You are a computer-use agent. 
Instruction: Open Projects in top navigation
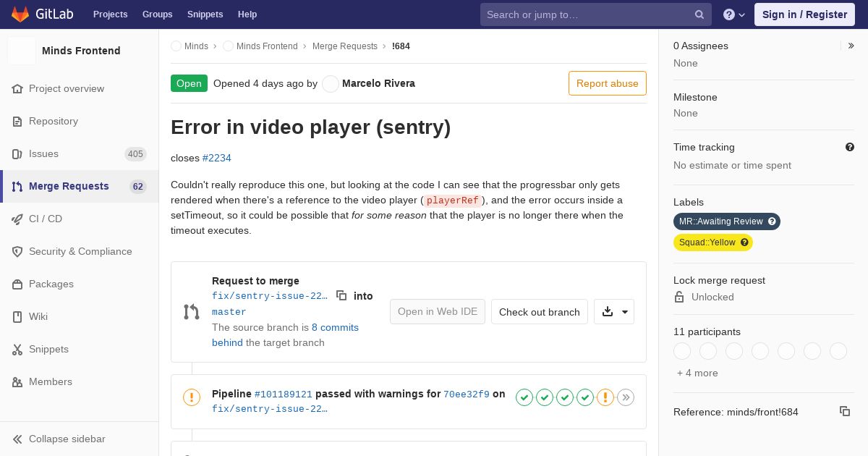point(110,14)
